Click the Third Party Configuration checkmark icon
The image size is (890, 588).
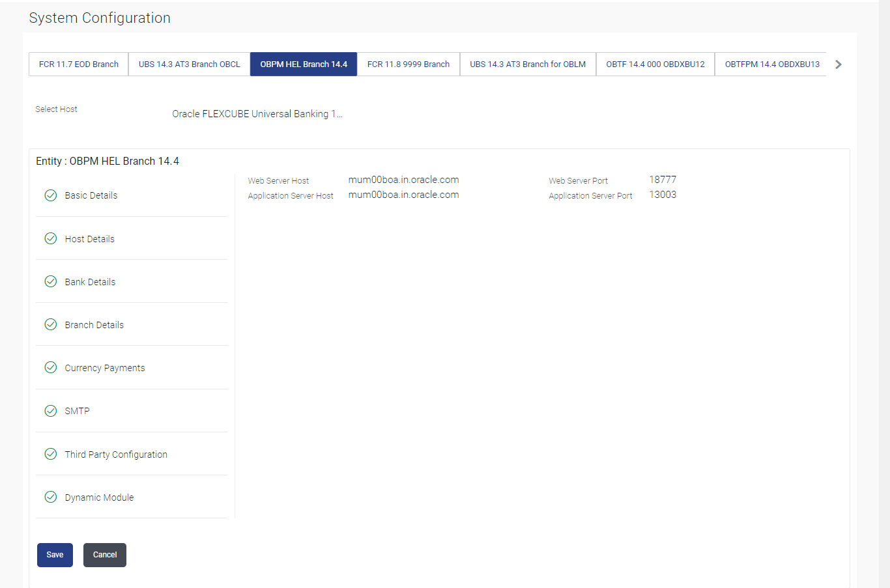pos(50,454)
